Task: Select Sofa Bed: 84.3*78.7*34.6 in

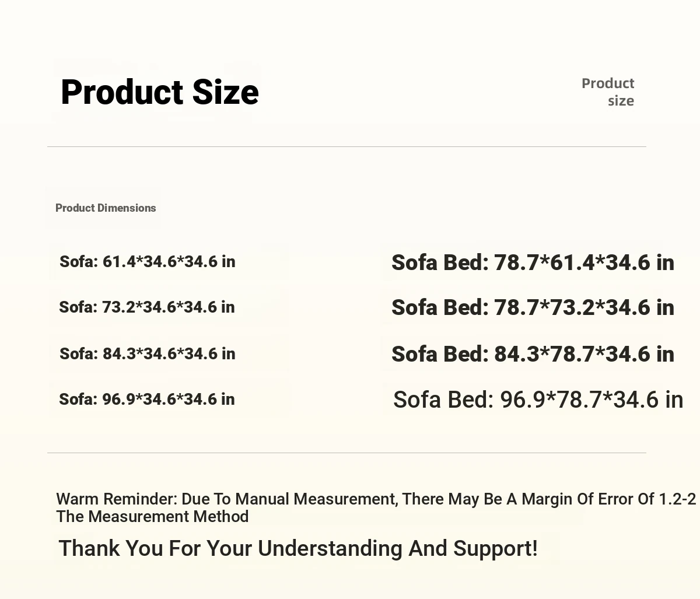Action: [x=533, y=355]
